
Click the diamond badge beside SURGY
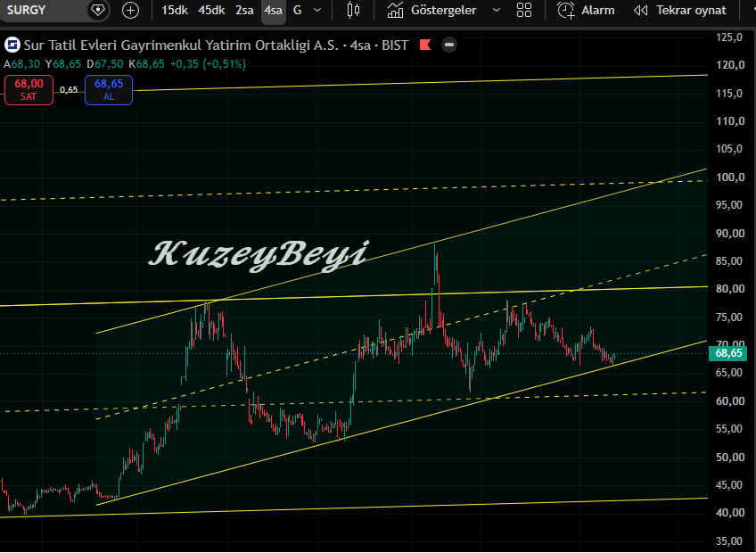coord(98,10)
